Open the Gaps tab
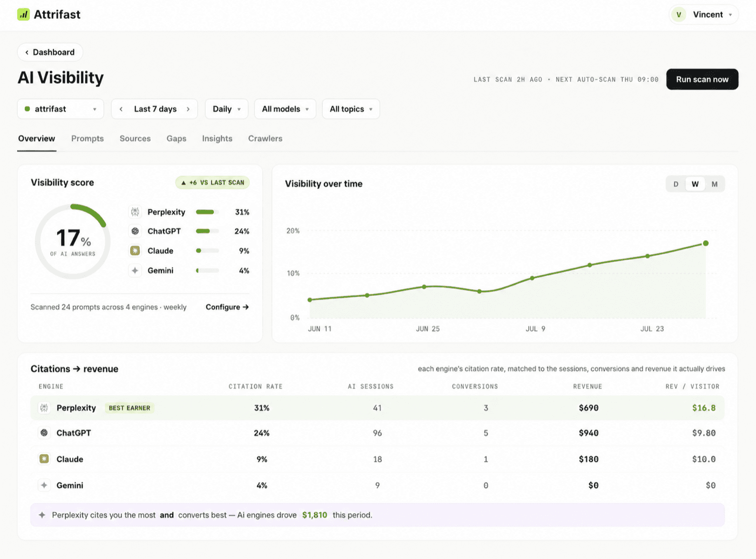 tap(177, 139)
